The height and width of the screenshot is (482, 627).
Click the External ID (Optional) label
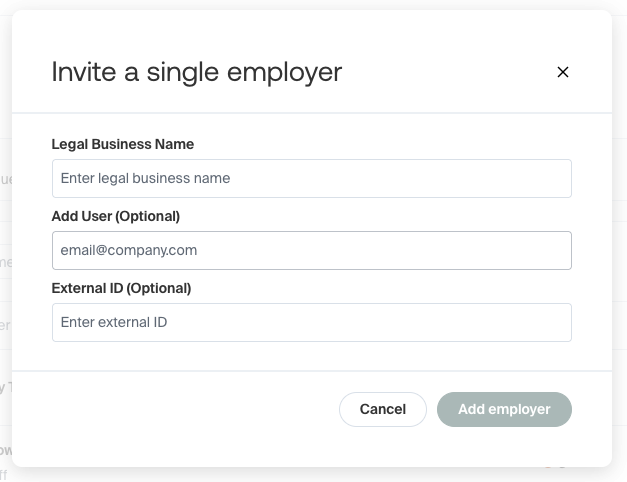point(121,288)
